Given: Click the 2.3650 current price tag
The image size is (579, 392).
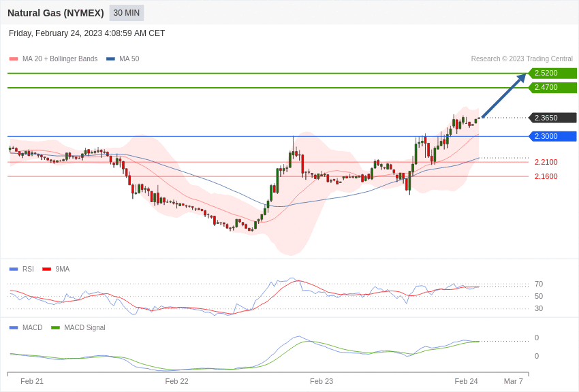Looking at the screenshot, I should (x=552, y=118).
